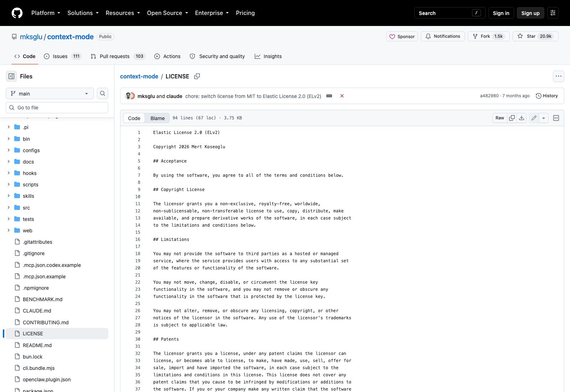Image resolution: width=570 pixels, height=392 pixels.
Task: Open the Sponsor heart button
Action: click(x=402, y=36)
